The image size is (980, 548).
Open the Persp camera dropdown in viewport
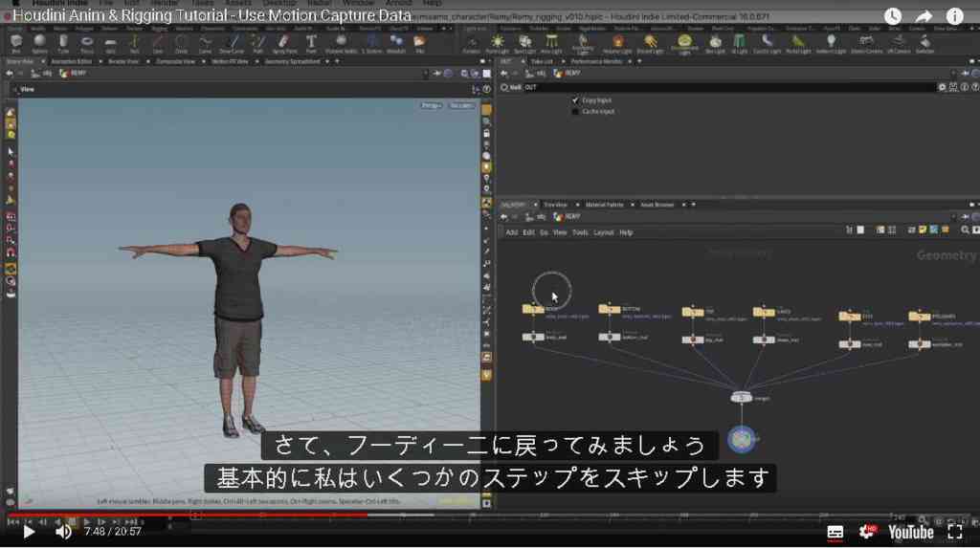432,105
